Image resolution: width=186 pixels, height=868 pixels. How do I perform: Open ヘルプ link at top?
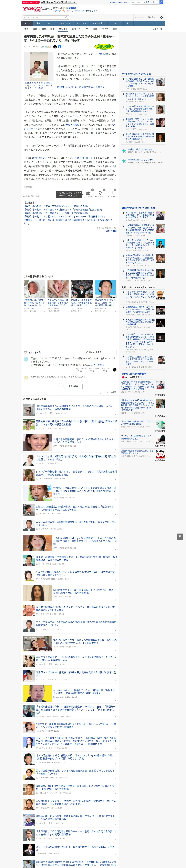[x=127, y=2]
